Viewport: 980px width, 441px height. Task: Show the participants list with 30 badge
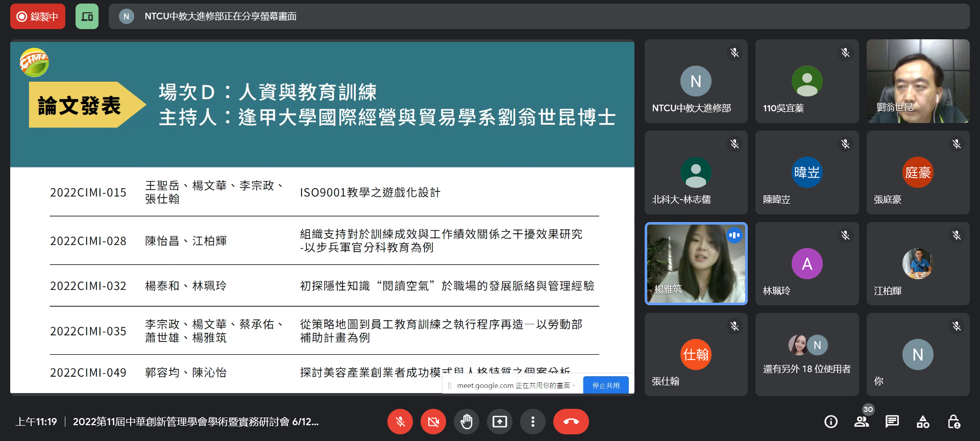[862, 422]
